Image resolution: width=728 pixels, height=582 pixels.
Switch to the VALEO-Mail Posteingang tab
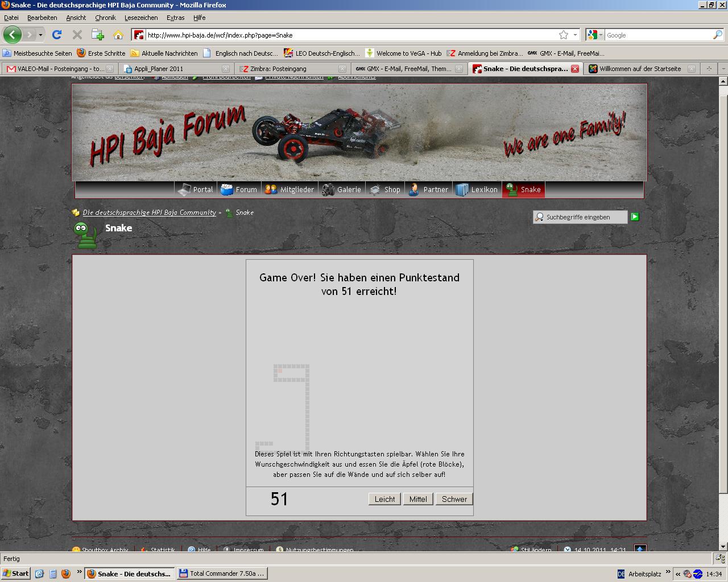60,69
